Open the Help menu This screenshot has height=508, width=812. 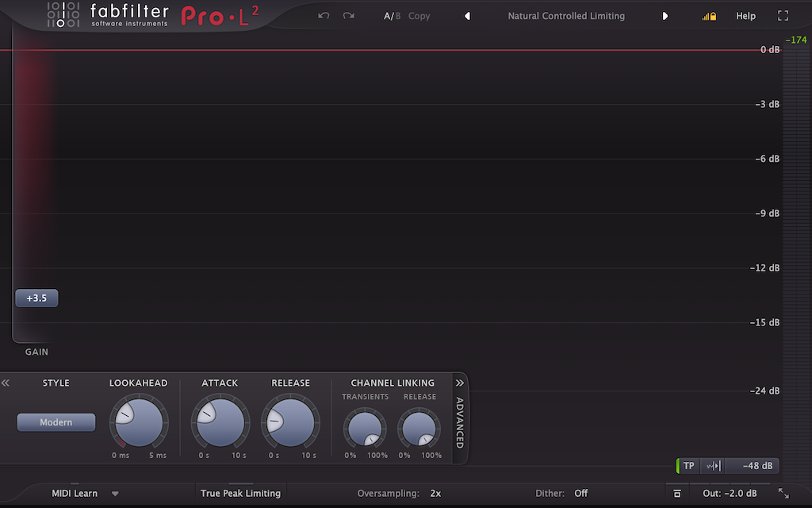point(745,16)
